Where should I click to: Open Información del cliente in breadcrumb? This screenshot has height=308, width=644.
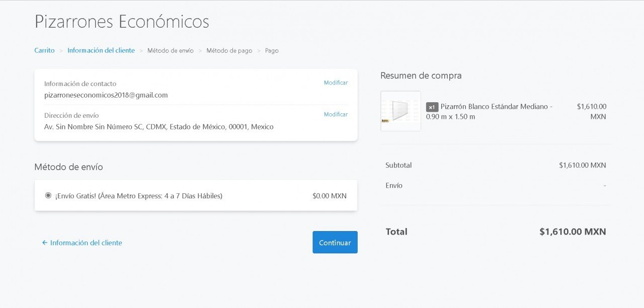[101, 50]
